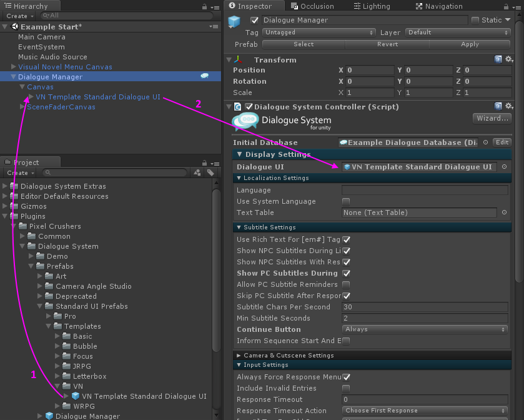Click the Project search by label tag icon
Viewport: 524px width, 420px height.
click(x=210, y=172)
